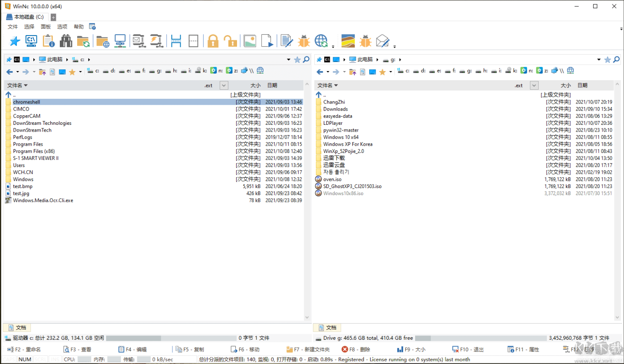Click the archive press with envelope icon

pyautogui.click(x=138, y=41)
